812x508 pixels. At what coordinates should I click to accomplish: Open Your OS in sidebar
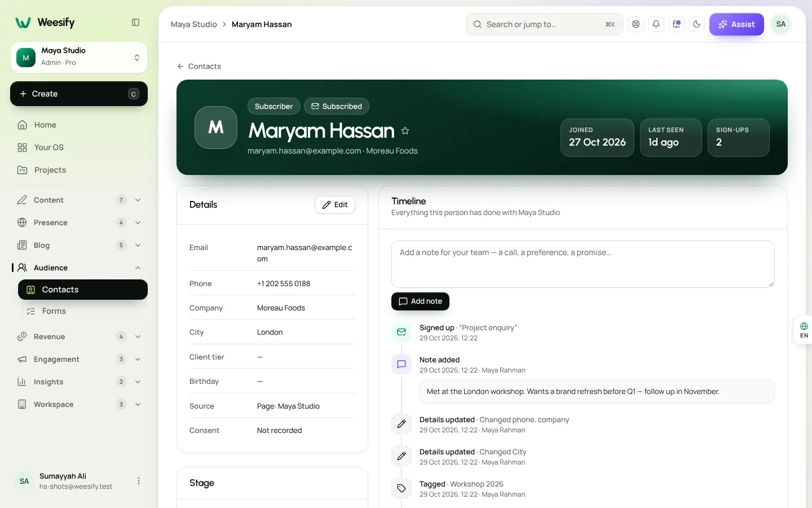[79, 147]
